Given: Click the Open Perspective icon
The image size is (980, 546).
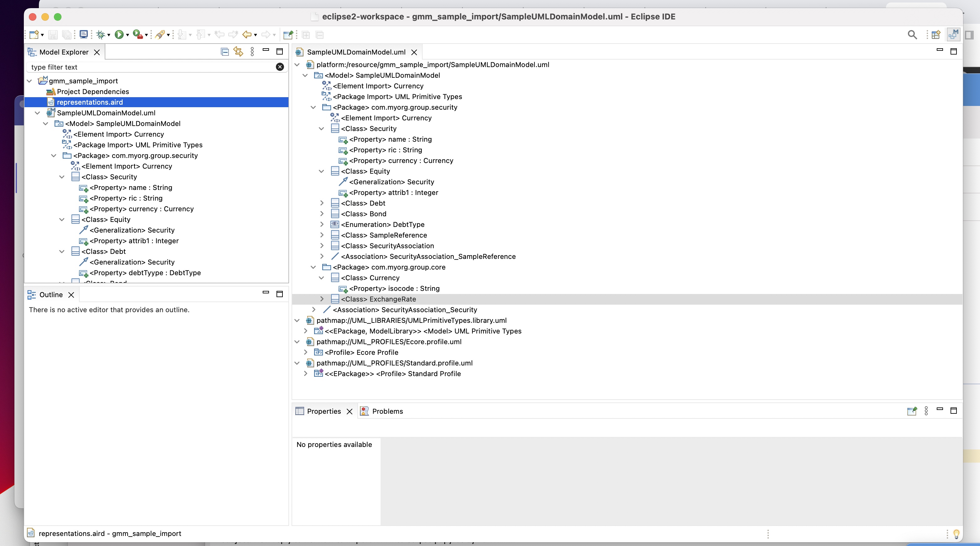Looking at the screenshot, I should tap(936, 34).
